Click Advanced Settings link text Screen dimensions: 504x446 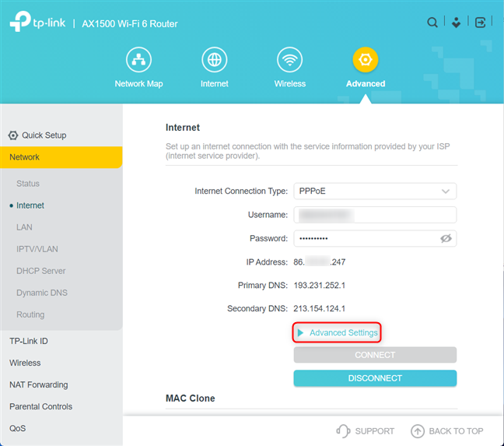[343, 332]
